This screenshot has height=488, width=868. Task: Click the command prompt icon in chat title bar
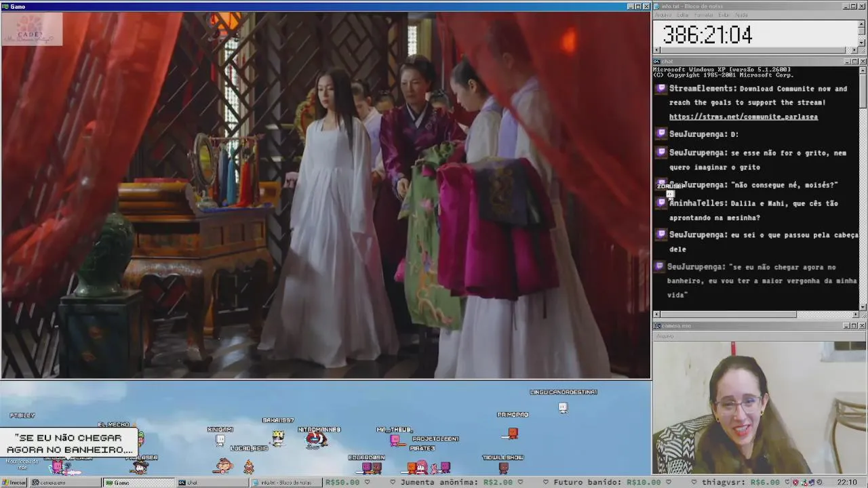[657, 61]
